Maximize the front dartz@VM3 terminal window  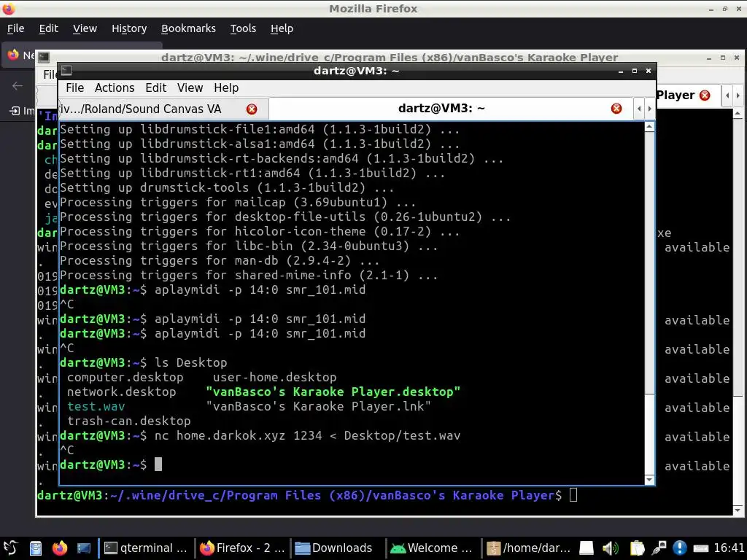(634, 71)
